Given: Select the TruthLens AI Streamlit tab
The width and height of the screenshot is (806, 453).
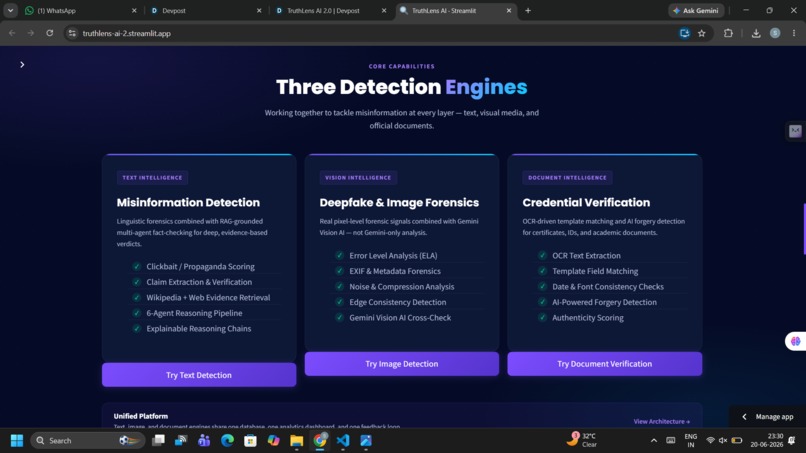Looking at the screenshot, I should tap(455, 10).
